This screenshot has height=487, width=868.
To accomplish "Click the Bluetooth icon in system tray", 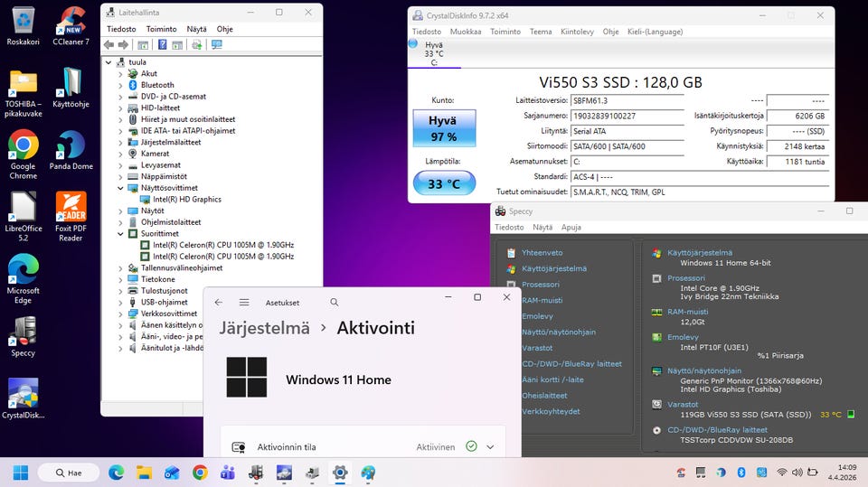I will pyautogui.click(x=741, y=472).
